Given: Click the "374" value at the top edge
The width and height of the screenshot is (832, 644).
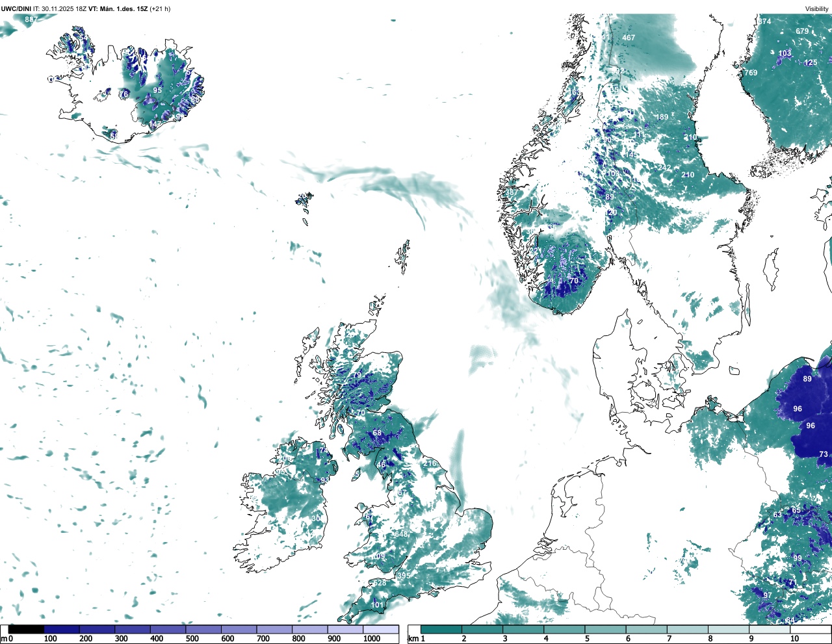Looking at the screenshot, I should [764, 21].
